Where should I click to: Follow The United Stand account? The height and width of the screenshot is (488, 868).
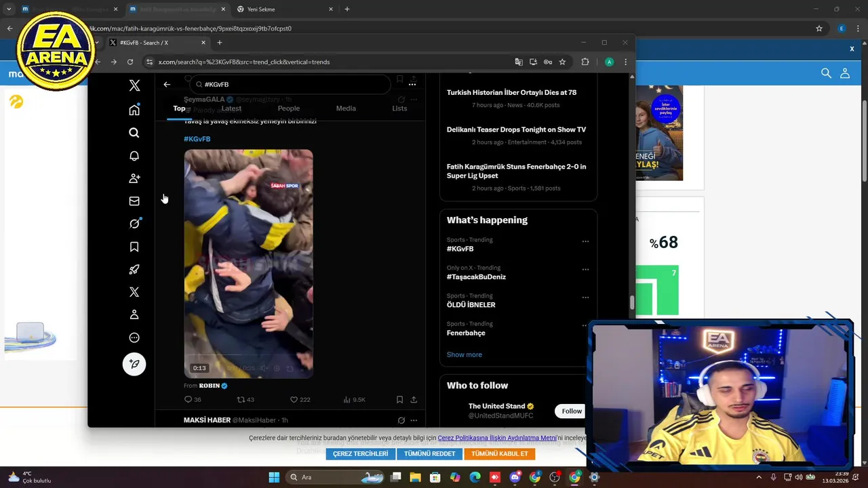coord(571,411)
